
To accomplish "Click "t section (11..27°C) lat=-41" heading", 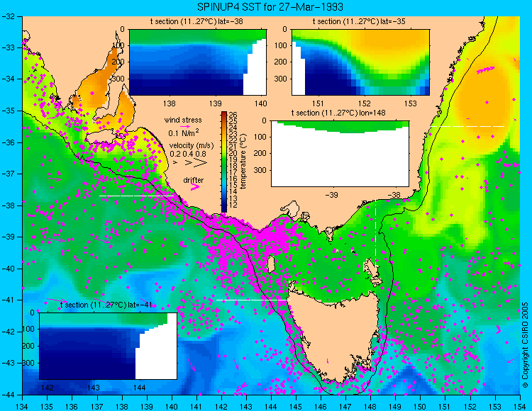I will 106,305.
